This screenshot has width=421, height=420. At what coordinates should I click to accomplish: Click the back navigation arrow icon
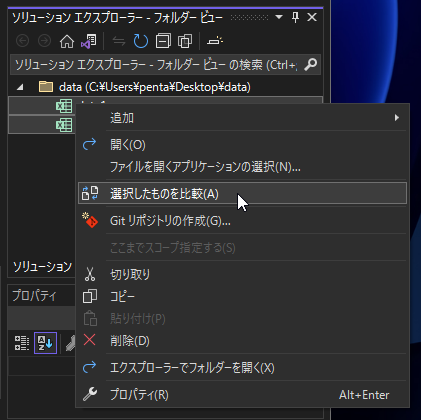coord(22,41)
